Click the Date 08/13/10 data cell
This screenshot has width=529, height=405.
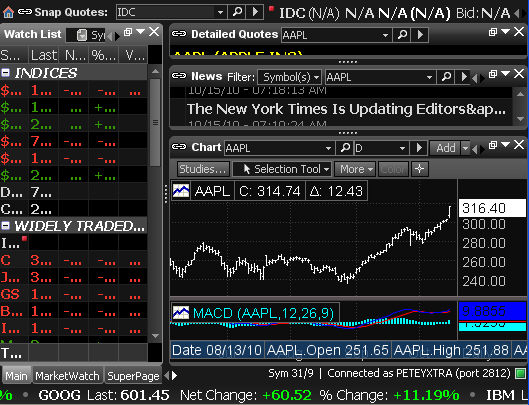click(x=217, y=350)
